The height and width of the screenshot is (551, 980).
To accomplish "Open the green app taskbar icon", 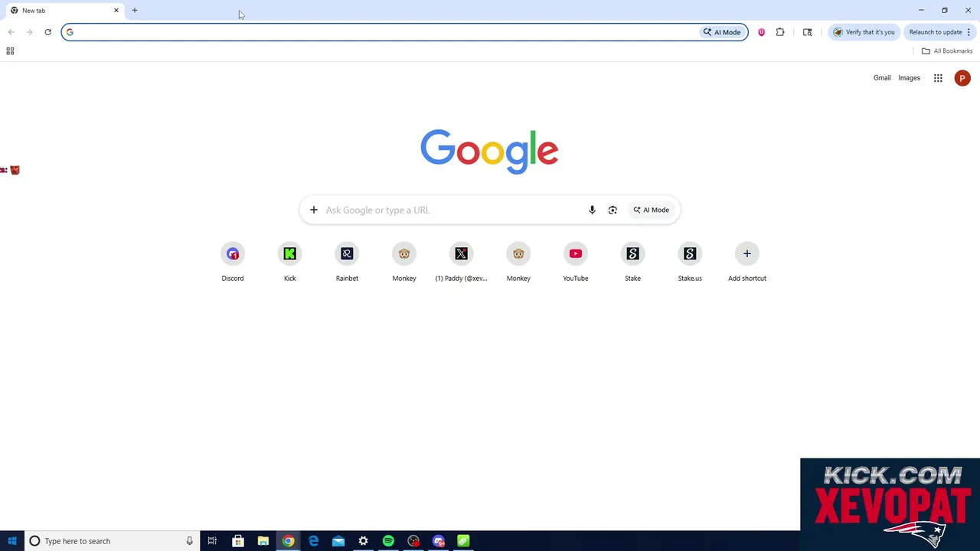I will [463, 541].
